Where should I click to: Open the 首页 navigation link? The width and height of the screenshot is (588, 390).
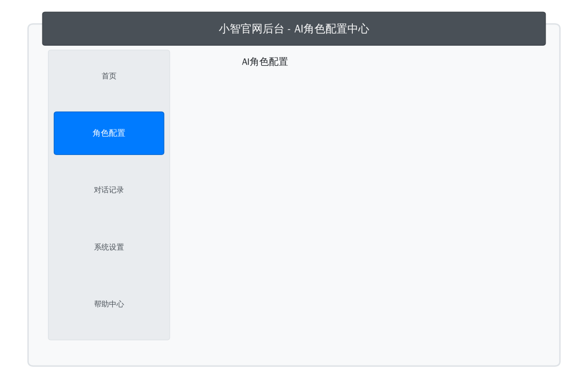pos(109,76)
